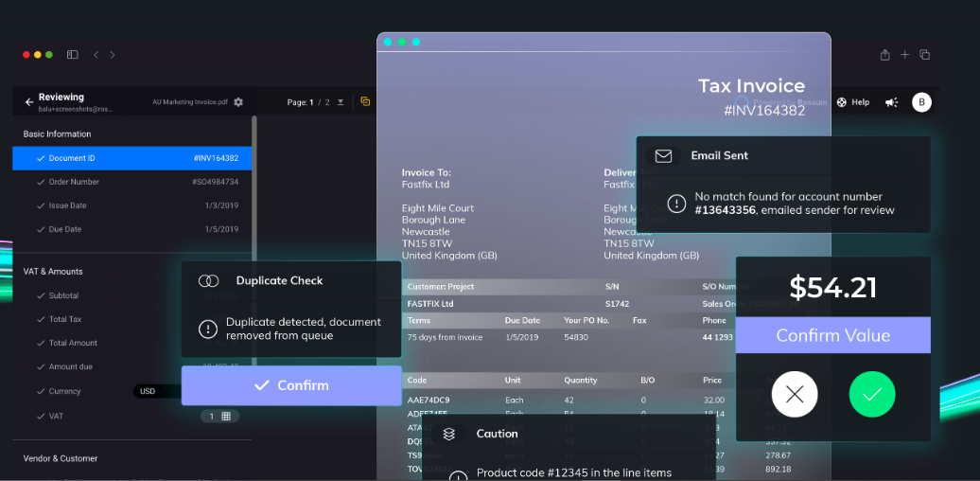Click the back arrow next to Reviewing
980x481 pixels.
(28, 102)
